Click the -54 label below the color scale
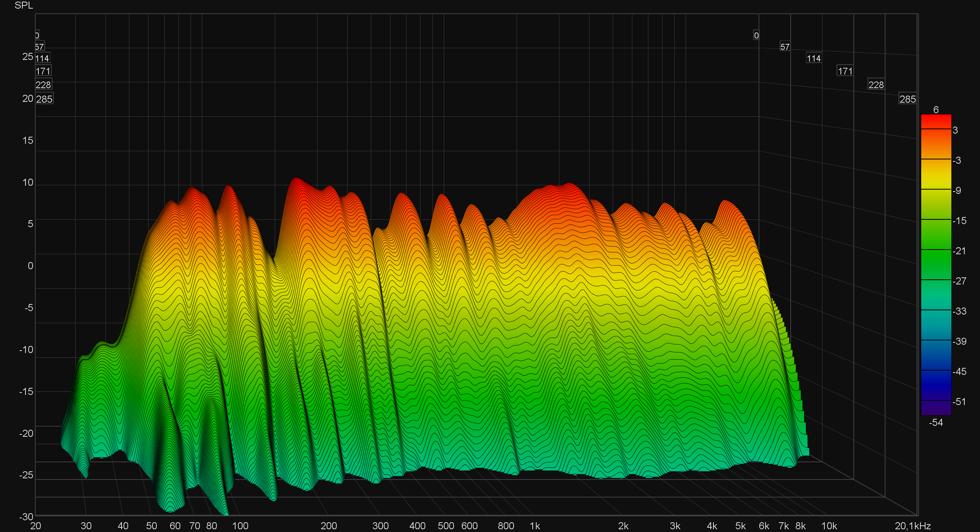 pos(936,422)
